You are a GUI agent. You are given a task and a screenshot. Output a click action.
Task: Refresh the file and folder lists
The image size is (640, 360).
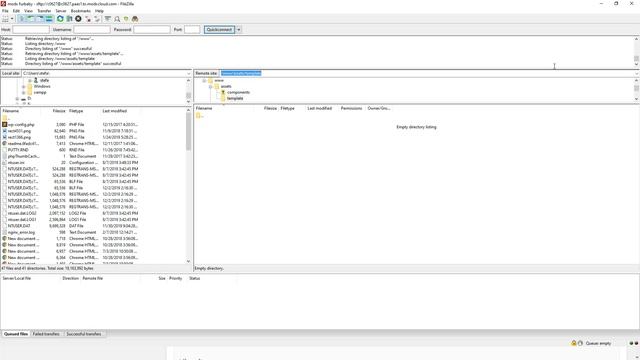pos(60,19)
